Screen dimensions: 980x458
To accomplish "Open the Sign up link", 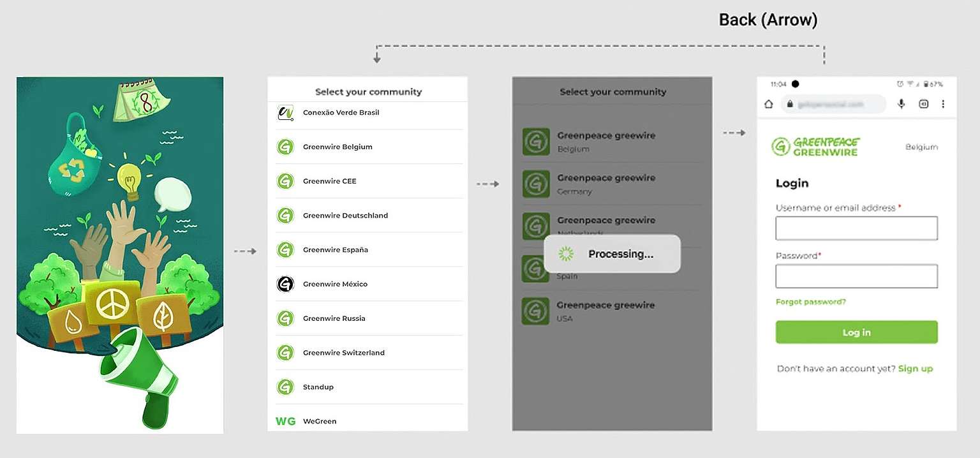I will point(916,368).
